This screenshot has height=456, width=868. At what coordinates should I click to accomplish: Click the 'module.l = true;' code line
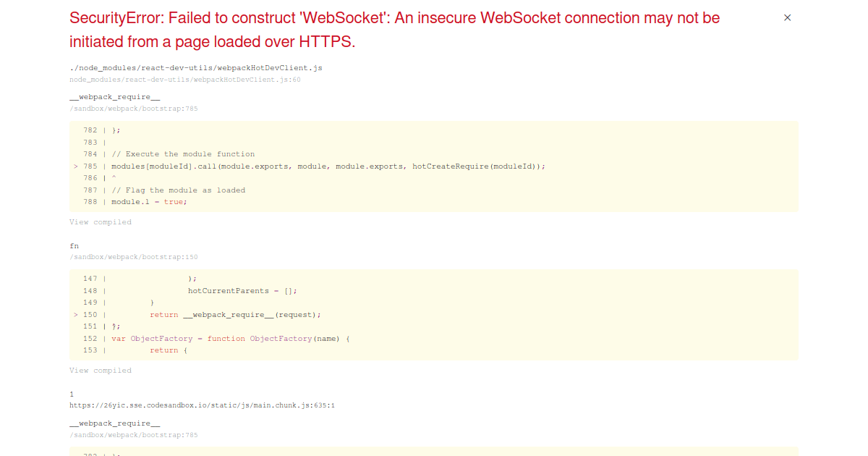(149, 202)
